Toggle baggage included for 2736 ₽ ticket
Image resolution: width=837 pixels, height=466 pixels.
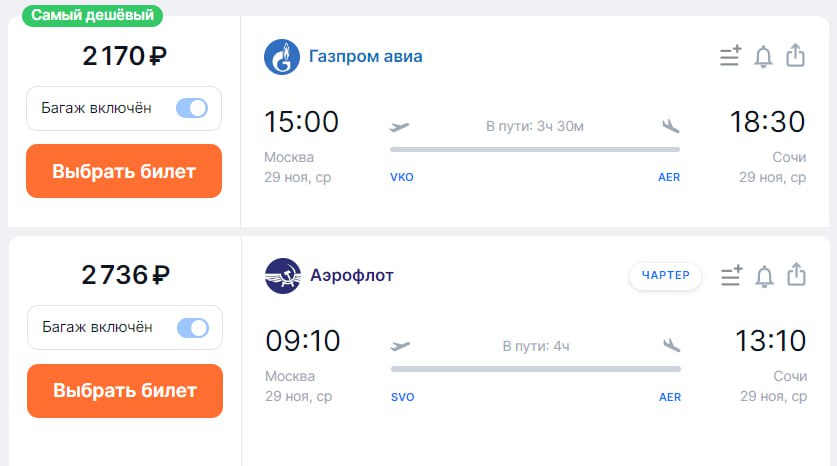point(192,327)
